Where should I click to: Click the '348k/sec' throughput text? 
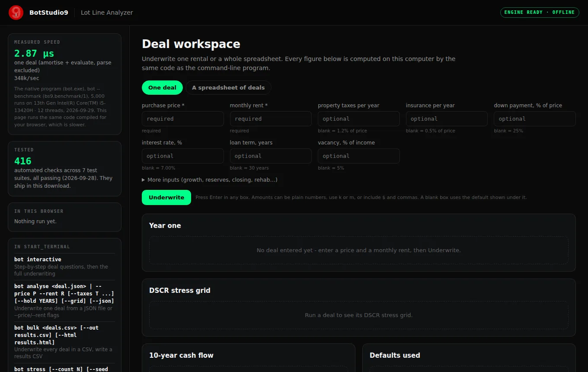[27, 78]
